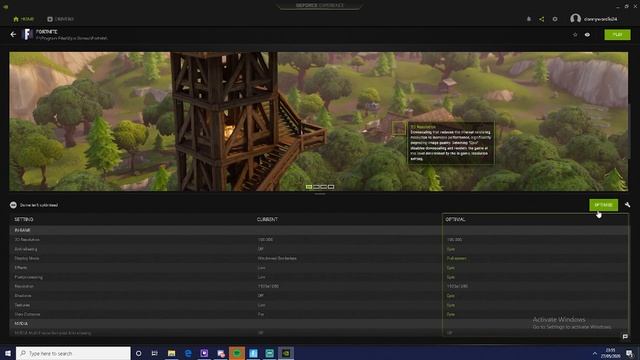
Task: Show hidden system tray icons
Action: point(595,353)
